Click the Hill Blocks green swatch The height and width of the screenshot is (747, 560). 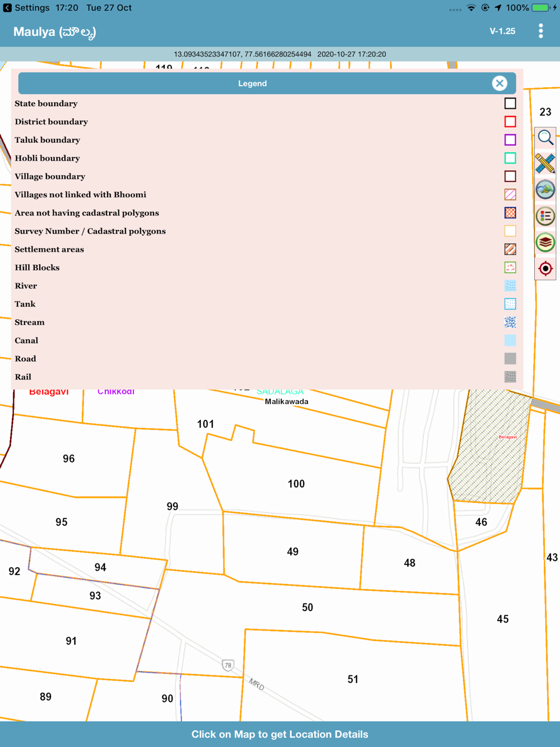click(510, 268)
